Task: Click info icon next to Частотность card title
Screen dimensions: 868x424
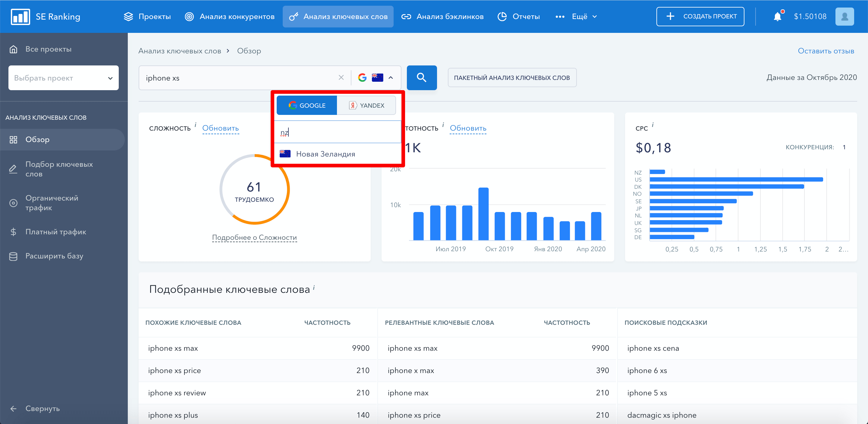Action: (x=443, y=125)
